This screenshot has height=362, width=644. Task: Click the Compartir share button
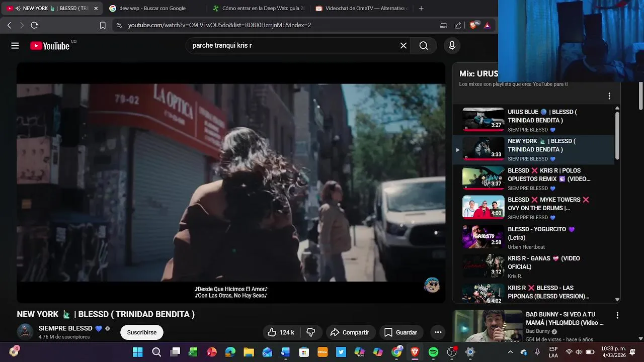350,332
